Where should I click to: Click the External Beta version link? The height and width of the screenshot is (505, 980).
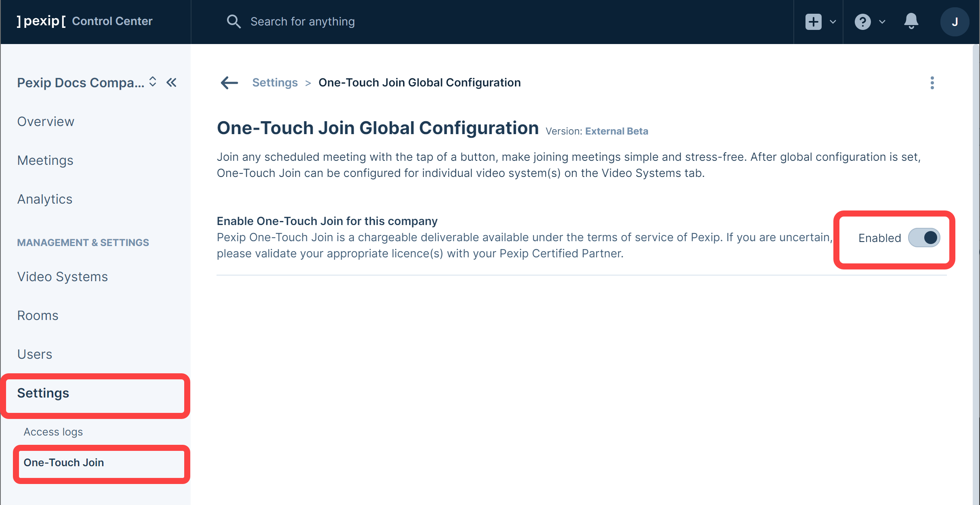(x=616, y=131)
